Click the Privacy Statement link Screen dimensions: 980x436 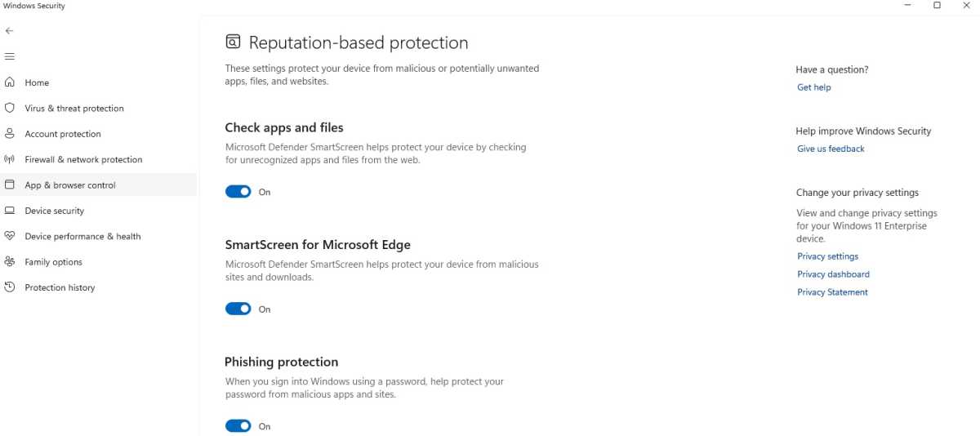pos(832,292)
